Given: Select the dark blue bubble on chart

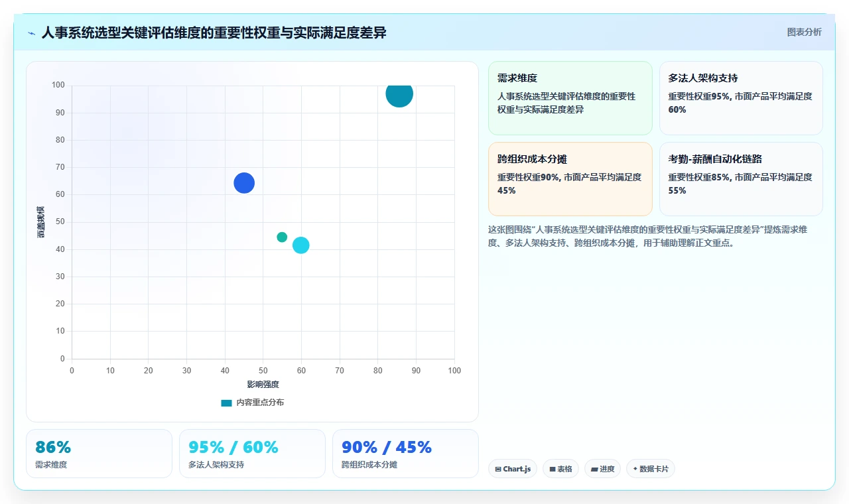Looking at the screenshot, I should (x=244, y=183).
